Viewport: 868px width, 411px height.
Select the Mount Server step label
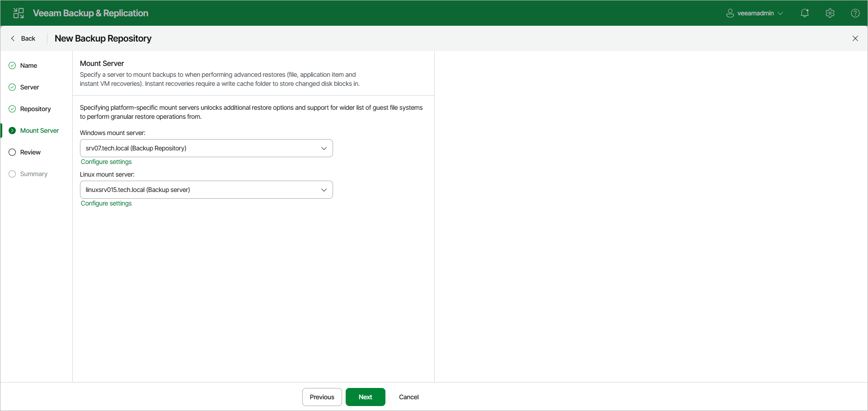(x=40, y=130)
